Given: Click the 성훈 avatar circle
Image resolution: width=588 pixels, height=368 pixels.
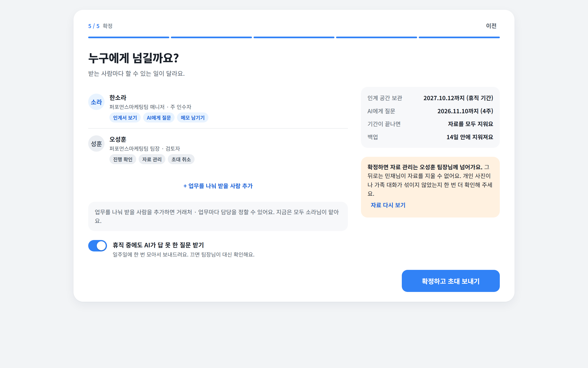Looking at the screenshot, I should pos(96,144).
